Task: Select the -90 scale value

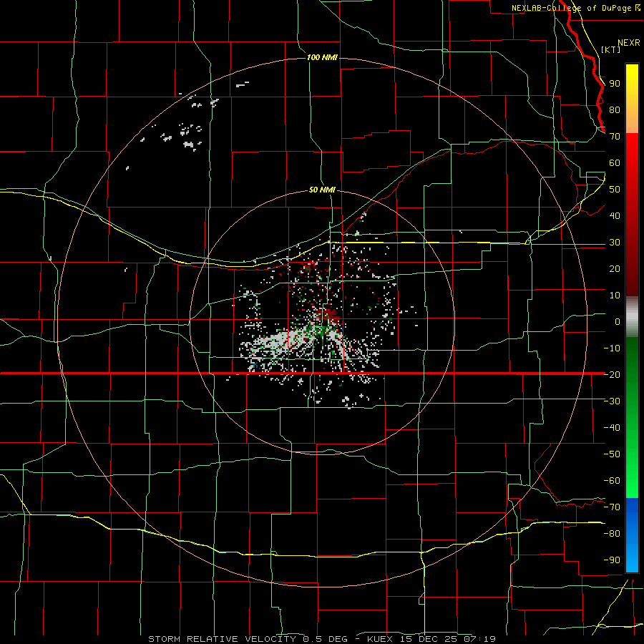Action: [612, 560]
